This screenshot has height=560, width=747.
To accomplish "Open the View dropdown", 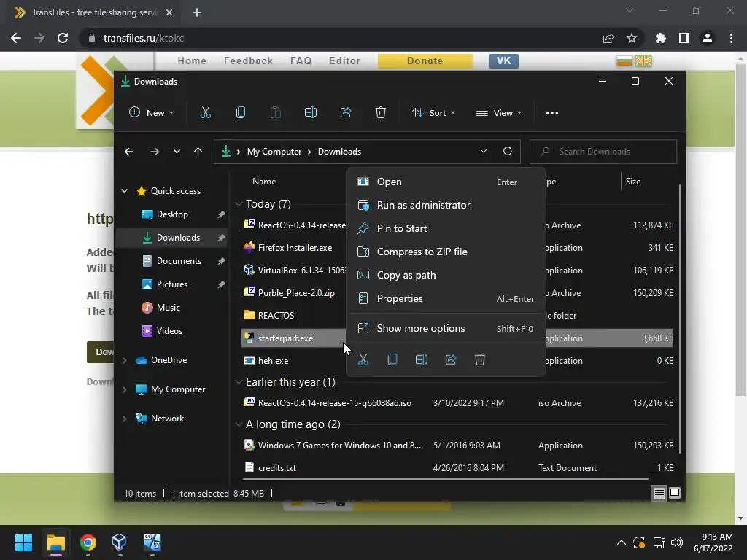I will pyautogui.click(x=499, y=113).
